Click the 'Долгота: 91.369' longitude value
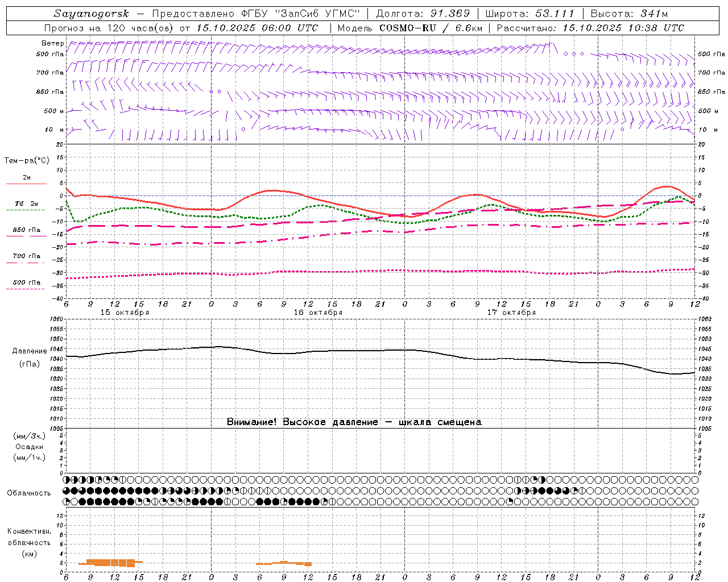 pos(423,14)
